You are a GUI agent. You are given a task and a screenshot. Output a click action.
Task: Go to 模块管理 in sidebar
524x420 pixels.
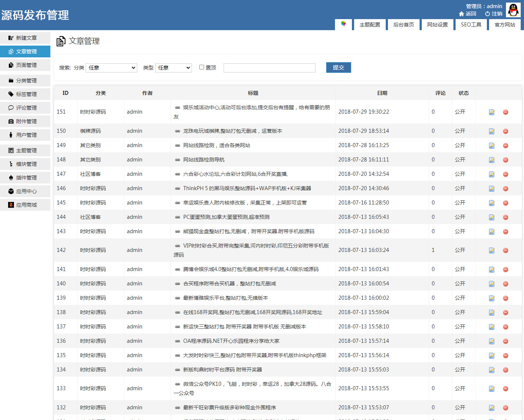coord(25,164)
